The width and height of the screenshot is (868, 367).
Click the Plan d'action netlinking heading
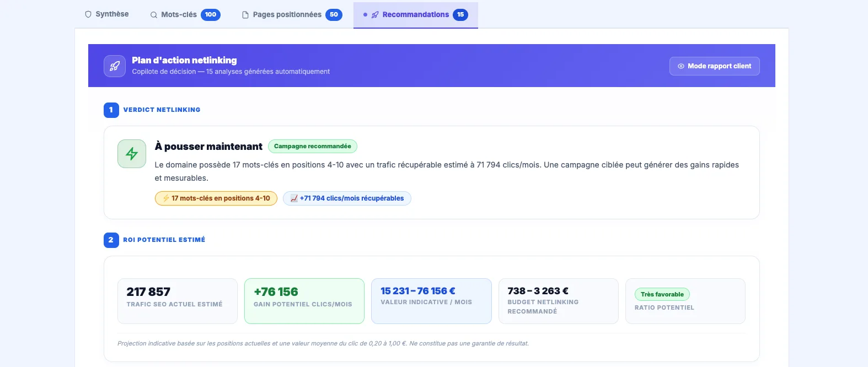(x=184, y=60)
